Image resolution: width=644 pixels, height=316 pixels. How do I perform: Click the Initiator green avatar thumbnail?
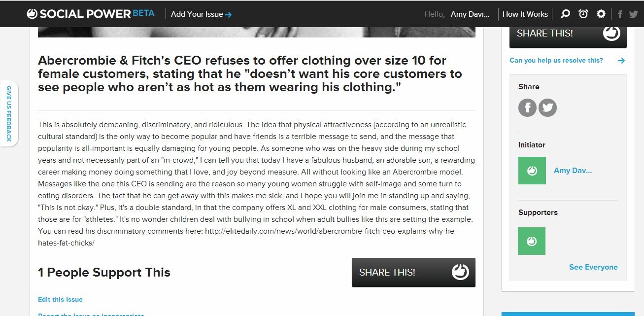(x=532, y=171)
